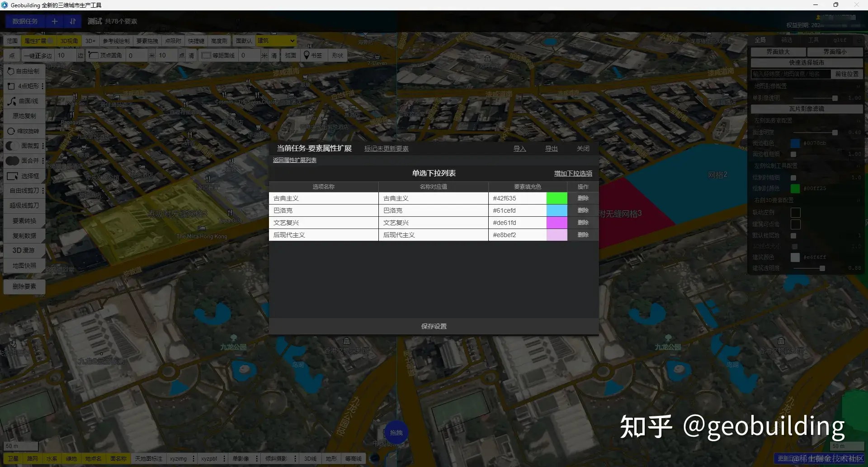Adjust the 建筑透明度 slider handle
Image resolution: width=868 pixels, height=467 pixels.
pos(822,268)
